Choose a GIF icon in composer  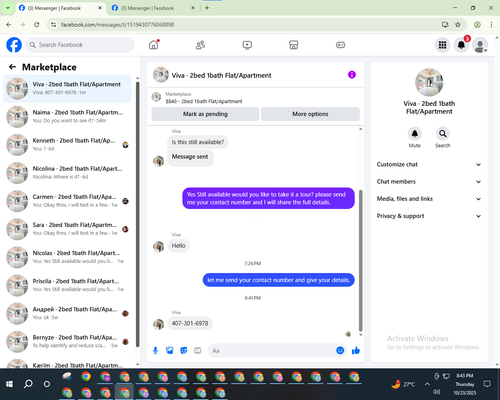pyautogui.click(x=198, y=350)
